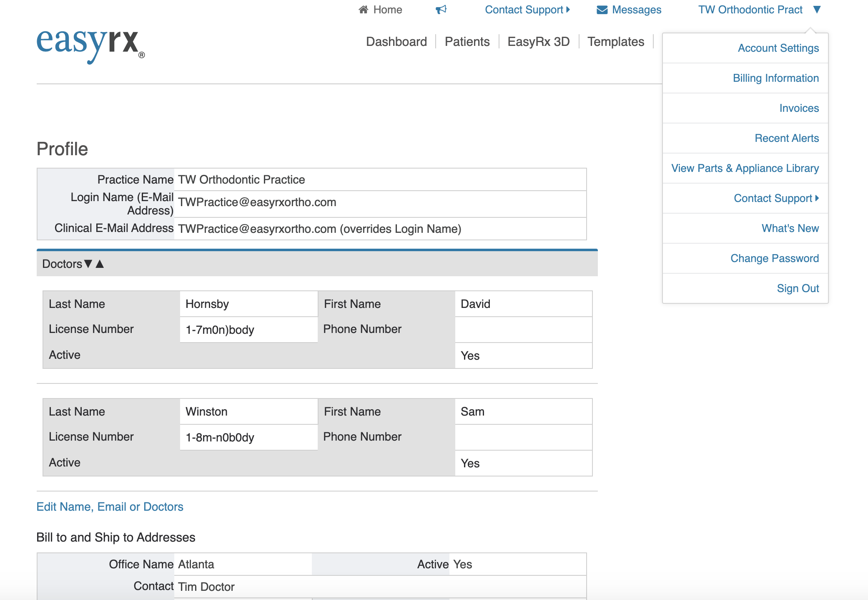
Task: Open the megaphone announcements icon
Action: 441,10
